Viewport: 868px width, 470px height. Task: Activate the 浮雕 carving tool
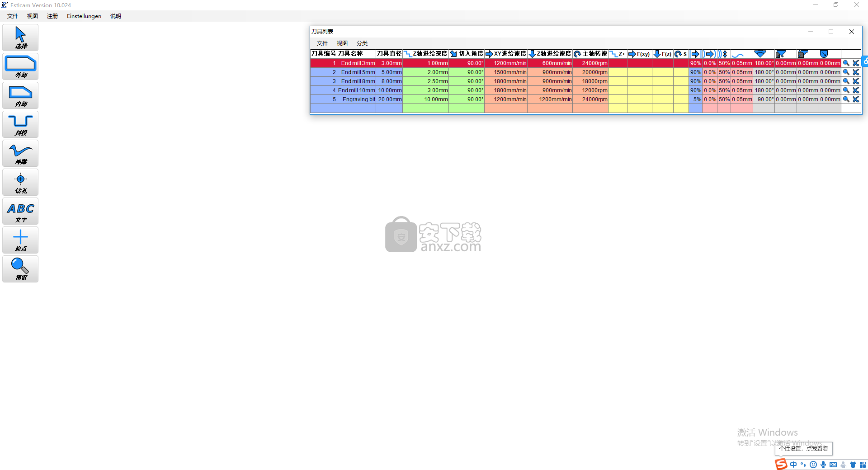click(20, 153)
